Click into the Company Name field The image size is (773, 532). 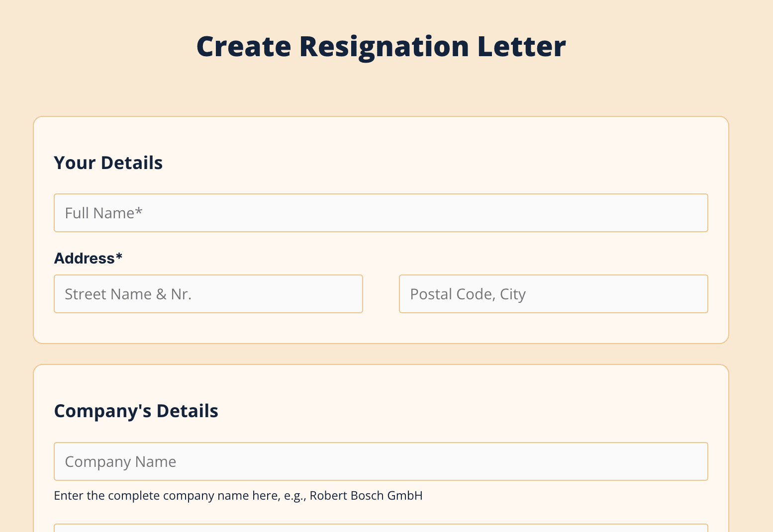[x=381, y=461]
